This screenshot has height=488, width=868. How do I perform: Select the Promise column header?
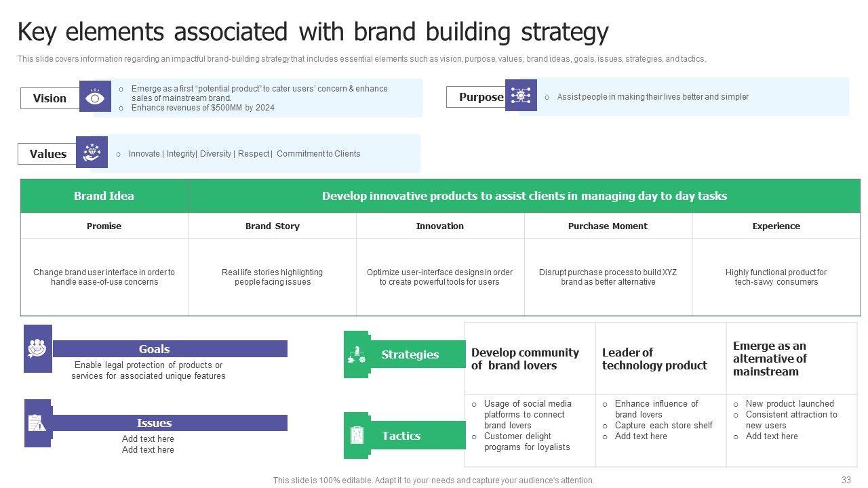point(104,226)
